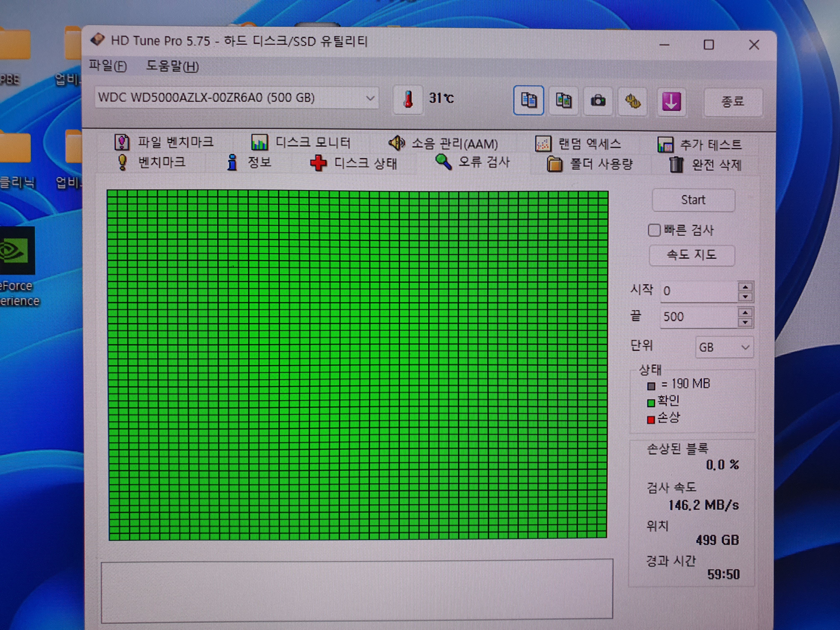Viewport: 840px width, 630px height.
Task: Click the blue Info icon
Action: pos(232,163)
